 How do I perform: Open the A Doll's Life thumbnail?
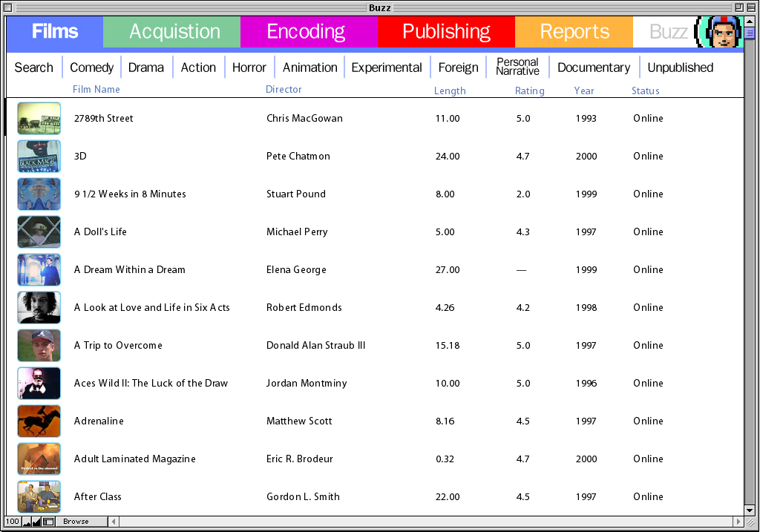39,231
